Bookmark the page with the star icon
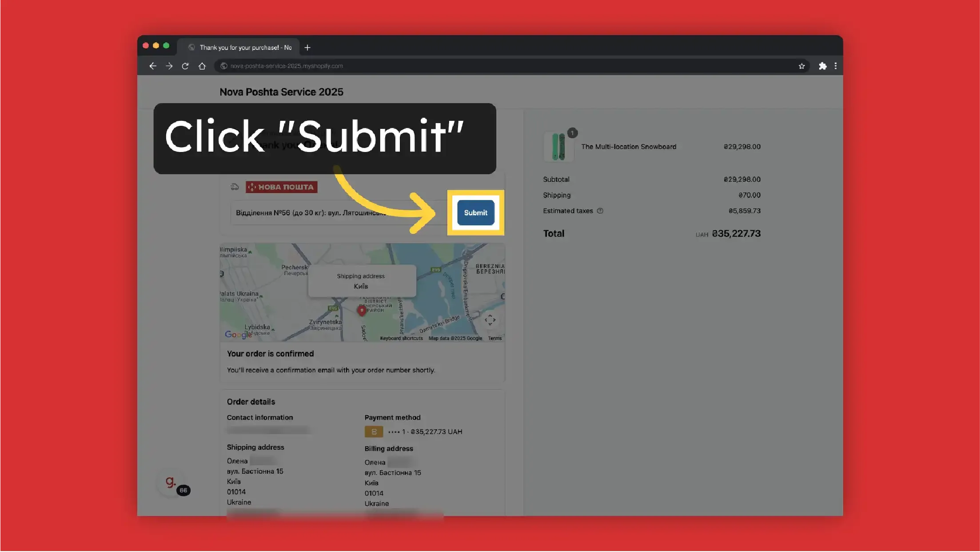The image size is (980, 552). 801,66
